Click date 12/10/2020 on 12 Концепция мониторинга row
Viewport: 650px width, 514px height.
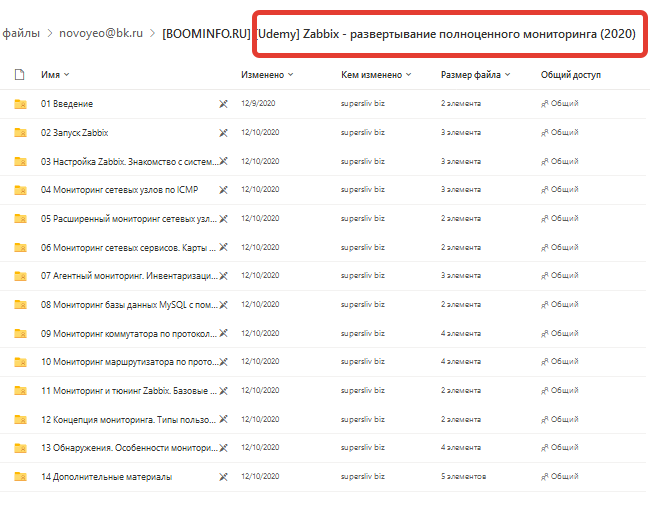coord(260,419)
